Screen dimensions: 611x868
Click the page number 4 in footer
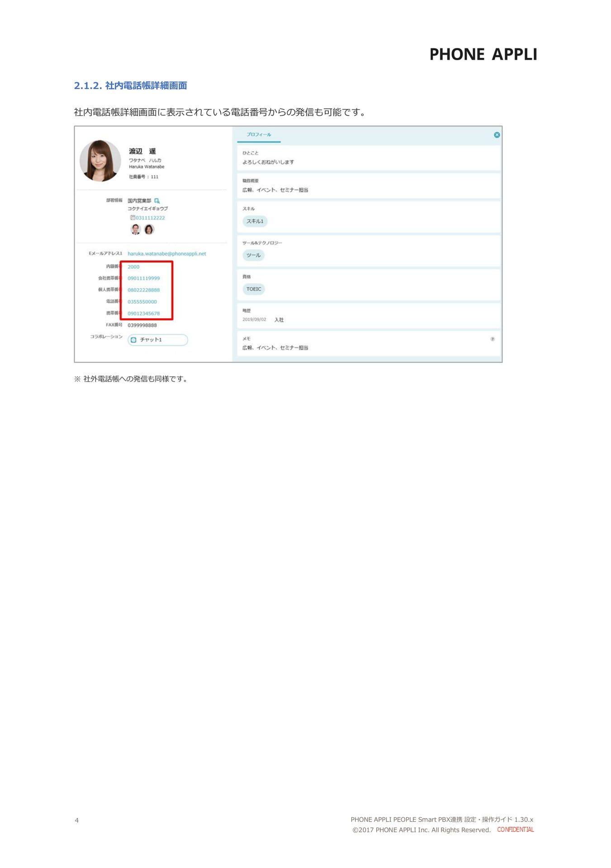click(77, 820)
